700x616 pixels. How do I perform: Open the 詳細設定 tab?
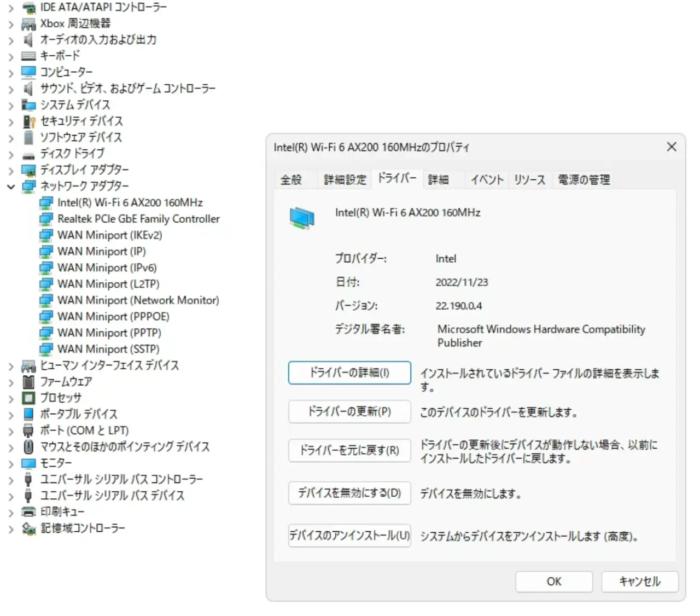point(345,179)
